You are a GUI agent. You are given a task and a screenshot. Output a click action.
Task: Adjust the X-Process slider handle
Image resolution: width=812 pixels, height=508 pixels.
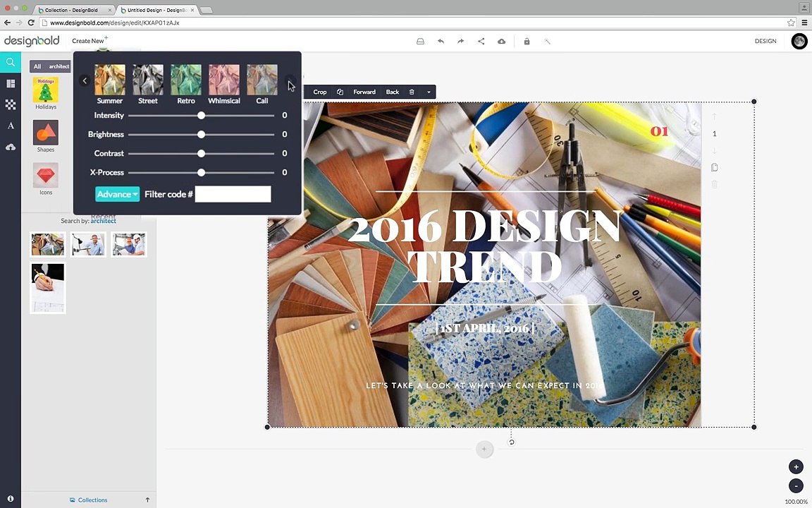click(201, 173)
